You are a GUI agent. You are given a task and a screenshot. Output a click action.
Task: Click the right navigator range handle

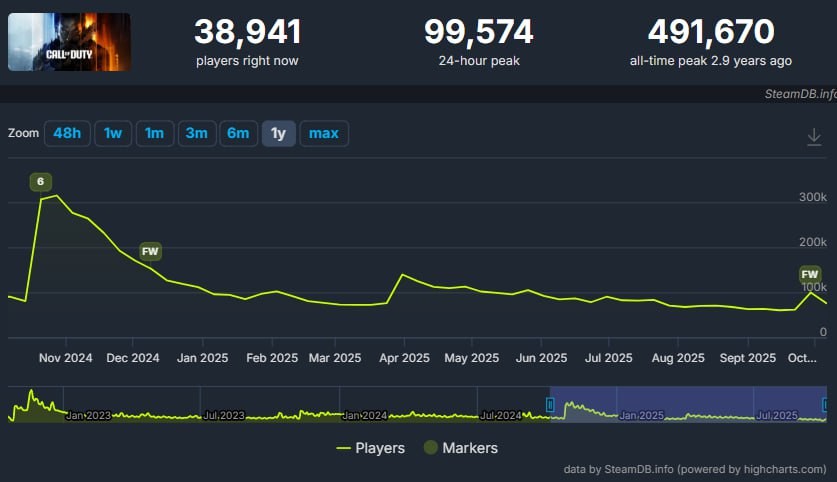[x=826, y=404]
